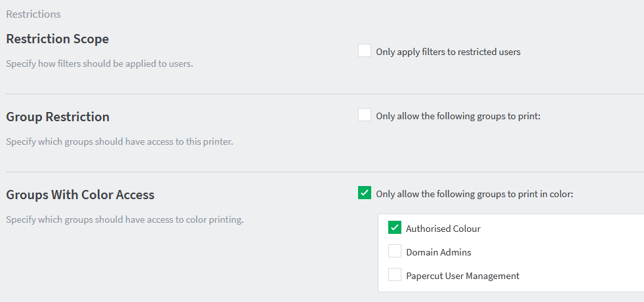Select the Domain Admins text label
The height and width of the screenshot is (302, 644).
(439, 252)
